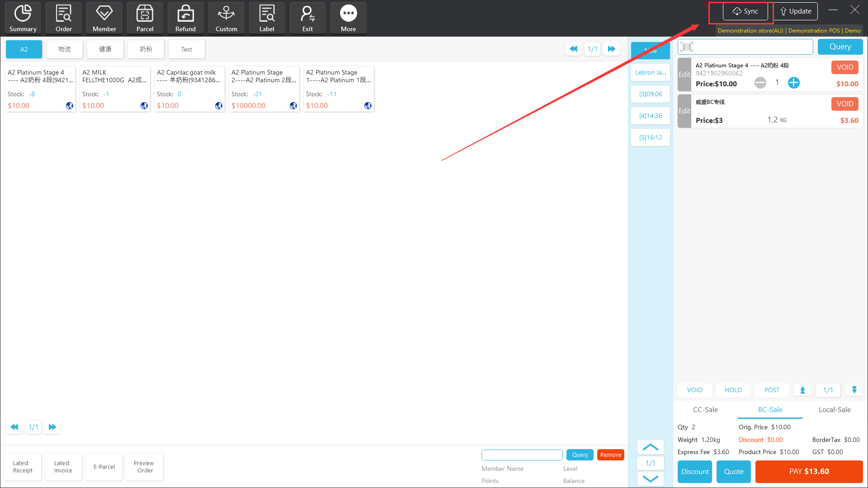
Task: Decrease A2 Platinum Stage 4 quantity
Action: click(x=760, y=83)
